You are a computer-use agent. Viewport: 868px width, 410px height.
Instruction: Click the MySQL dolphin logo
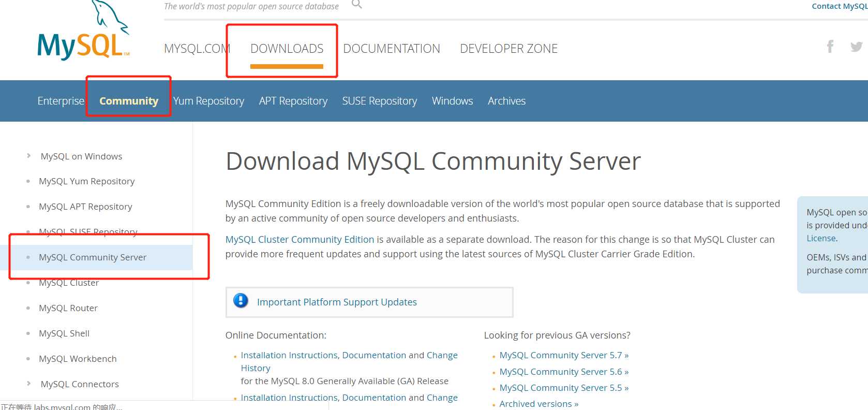84,30
